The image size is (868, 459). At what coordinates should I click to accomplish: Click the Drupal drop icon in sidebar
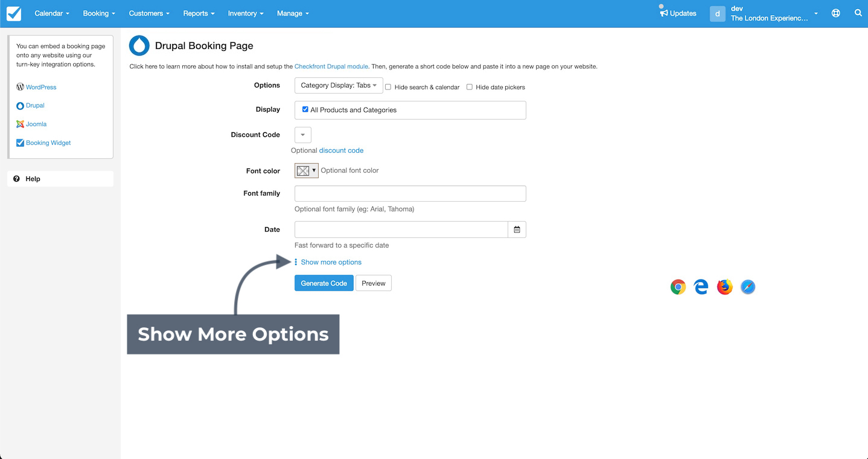(20, 106)
